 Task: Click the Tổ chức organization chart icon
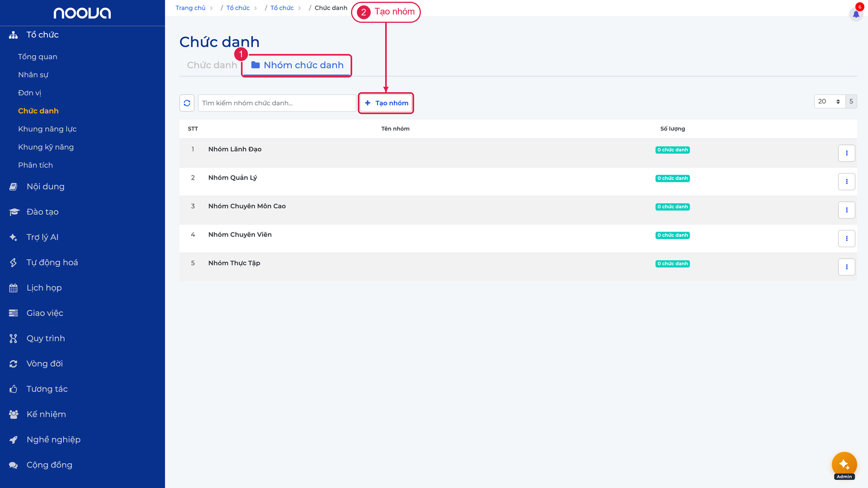14,35
